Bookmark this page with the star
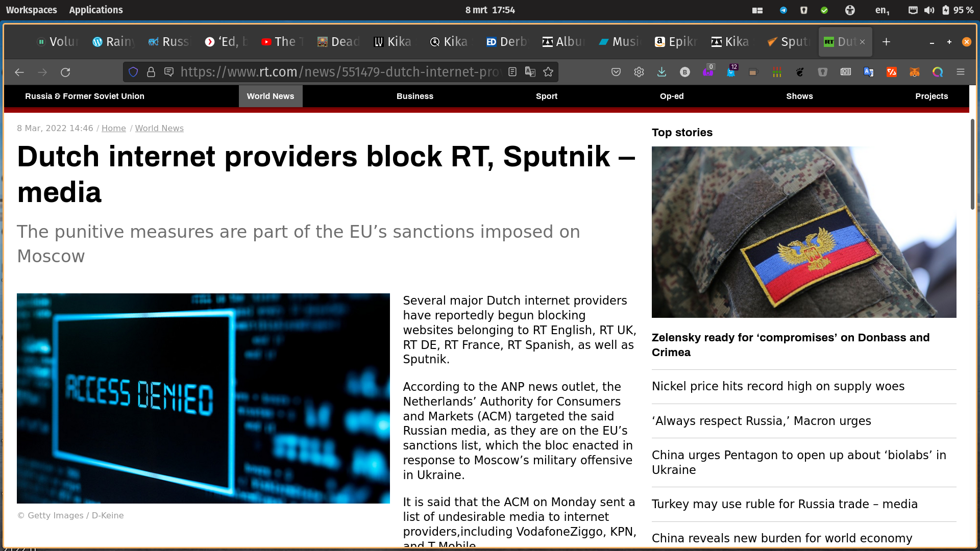This screenshot has width=980, height=551. (548, 72)
